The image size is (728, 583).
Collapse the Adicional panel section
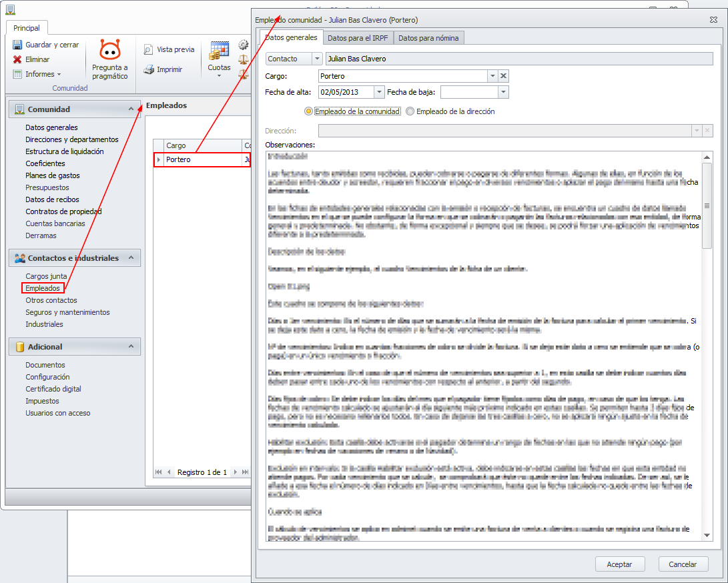point(131,346)
